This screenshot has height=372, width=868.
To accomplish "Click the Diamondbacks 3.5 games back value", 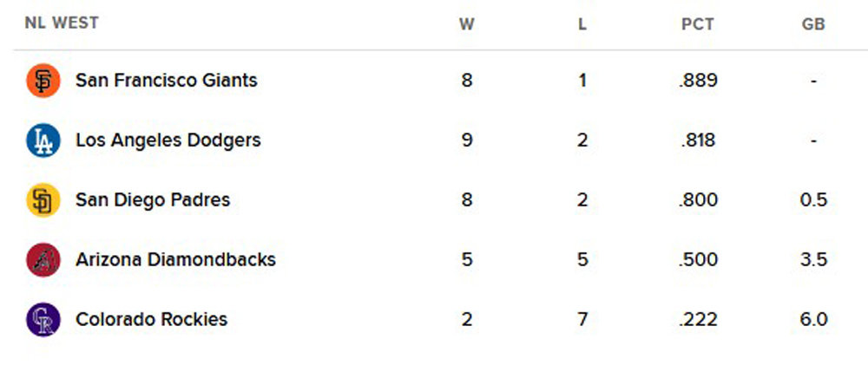I will 813,259.
